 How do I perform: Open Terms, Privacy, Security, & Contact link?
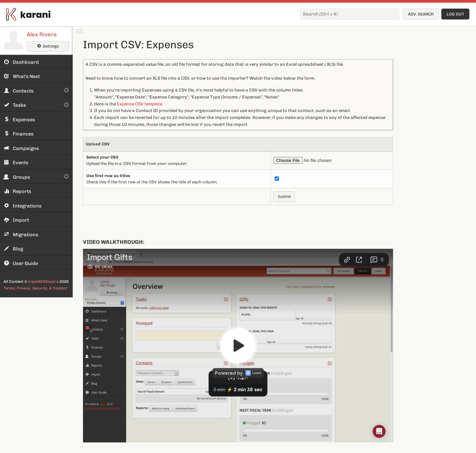tap(35, 288)
